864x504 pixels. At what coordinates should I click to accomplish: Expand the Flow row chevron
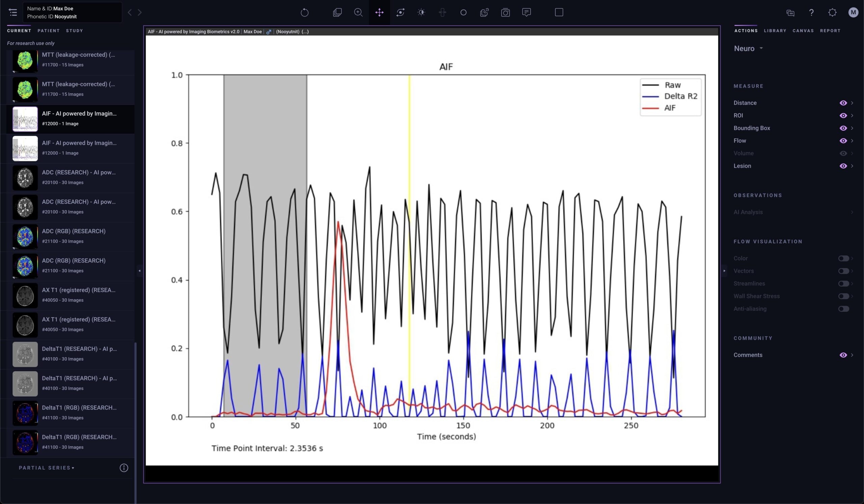(852, 141)
